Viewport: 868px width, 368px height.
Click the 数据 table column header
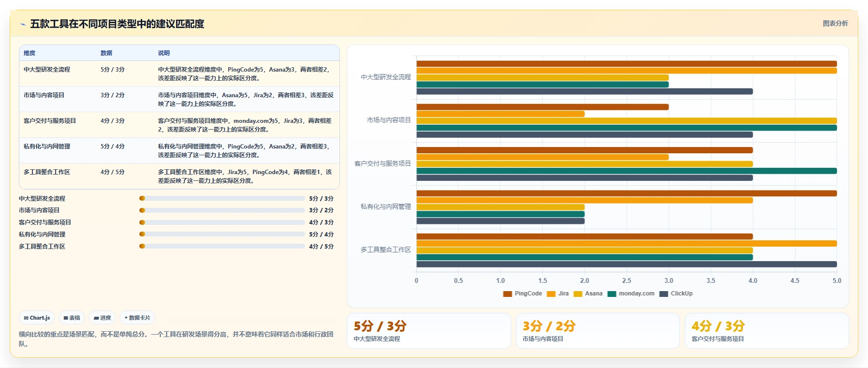tap(106, 53)
